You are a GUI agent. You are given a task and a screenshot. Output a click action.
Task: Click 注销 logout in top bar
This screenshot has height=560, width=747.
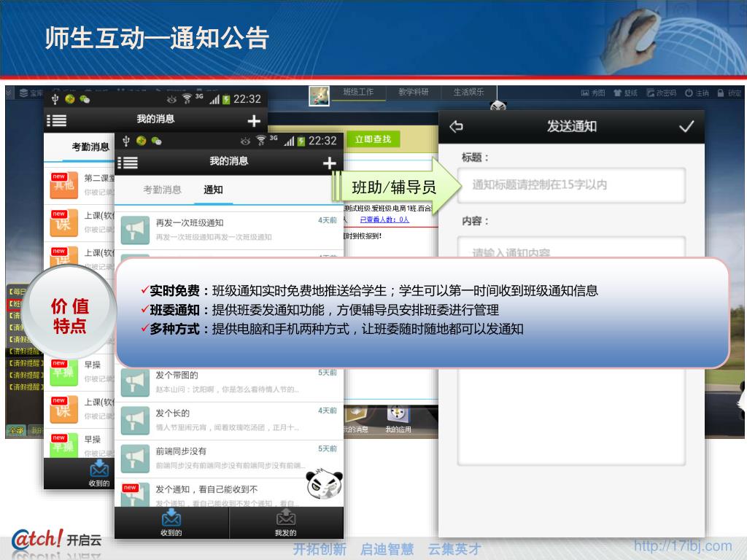pos(697,93)
